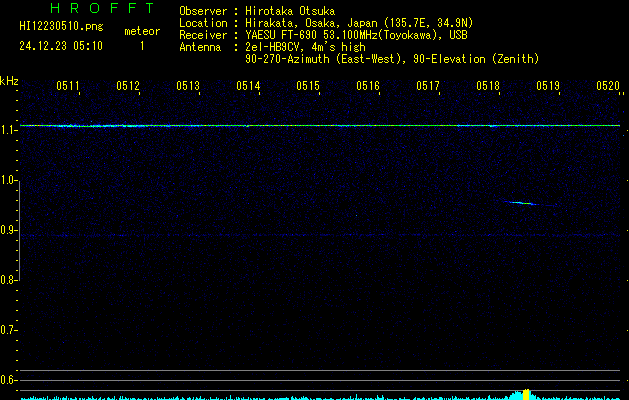629x400 pixels.
Task: Click the kHz axis unit label
Action: click(9, 81)
